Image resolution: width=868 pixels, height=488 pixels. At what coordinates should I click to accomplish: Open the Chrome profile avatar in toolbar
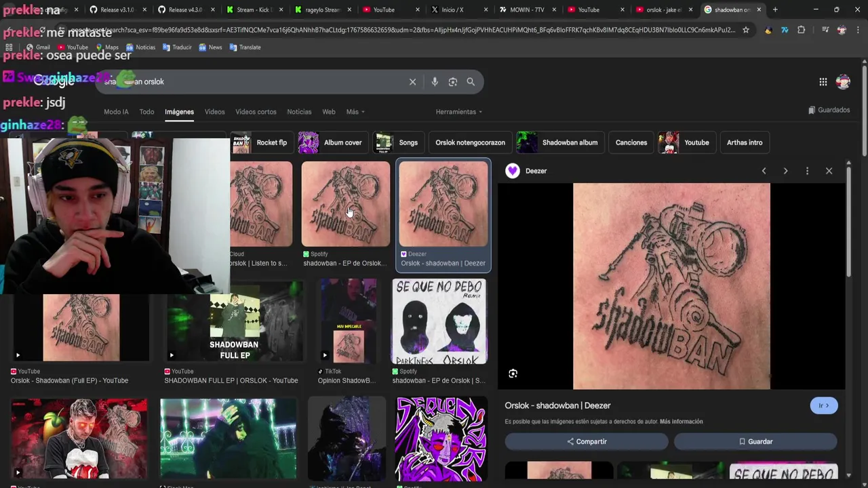842,30
